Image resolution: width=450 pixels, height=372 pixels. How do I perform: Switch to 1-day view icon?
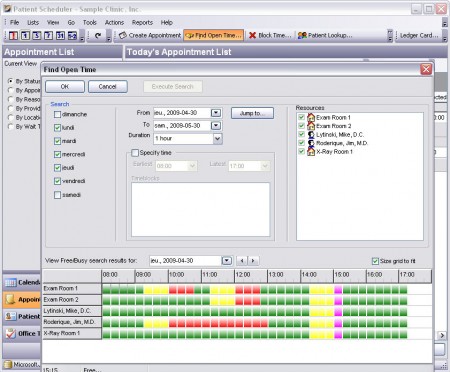click(x=25, y=35)
